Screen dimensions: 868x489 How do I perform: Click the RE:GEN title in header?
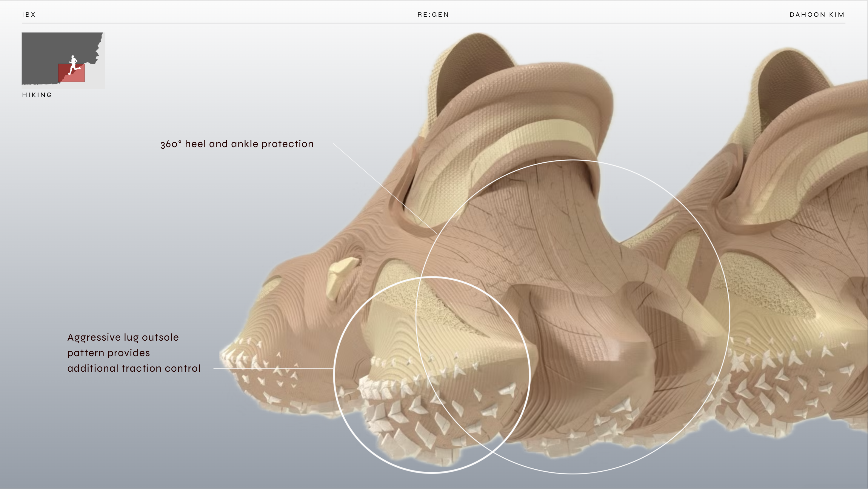(433, 15)
